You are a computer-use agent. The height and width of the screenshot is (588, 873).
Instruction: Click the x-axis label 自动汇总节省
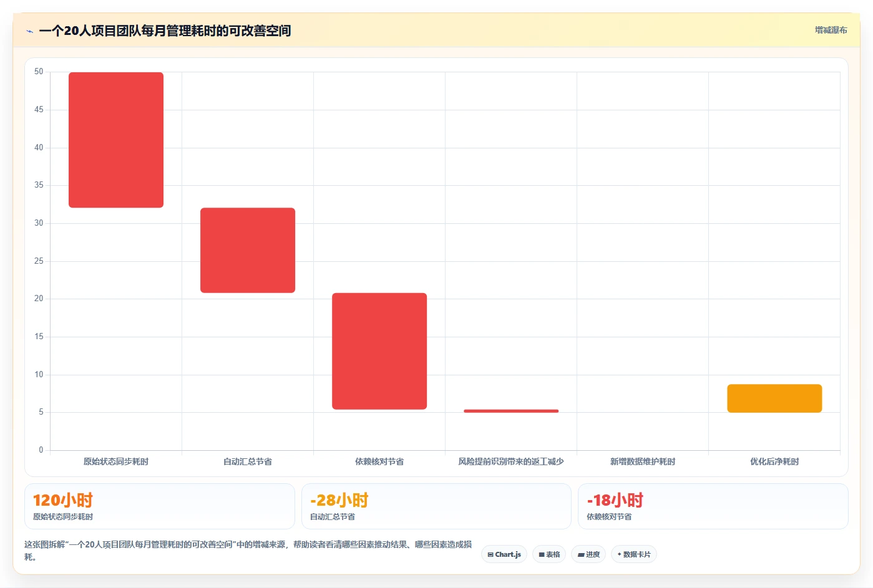pos(248,461)
